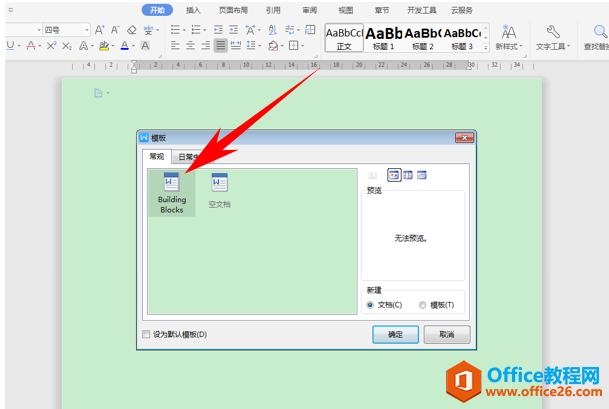Expand the highlight color dropdown arrow

click(x=112, y=46)
